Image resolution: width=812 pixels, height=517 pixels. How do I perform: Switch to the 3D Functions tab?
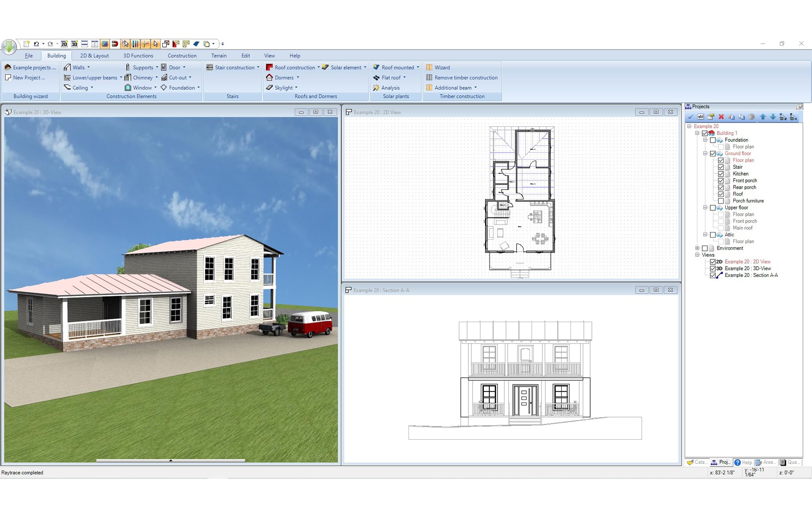(138, 56)
